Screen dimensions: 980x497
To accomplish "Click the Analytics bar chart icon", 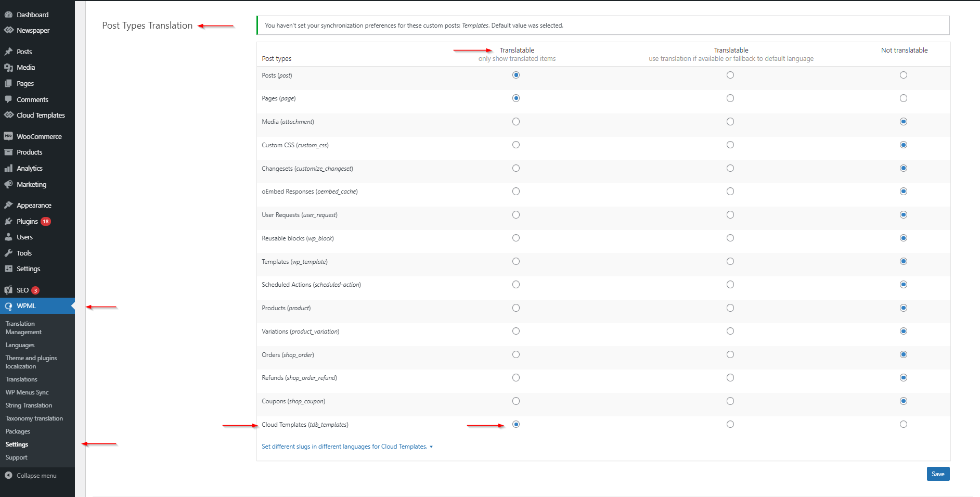I will pos(8,168).
